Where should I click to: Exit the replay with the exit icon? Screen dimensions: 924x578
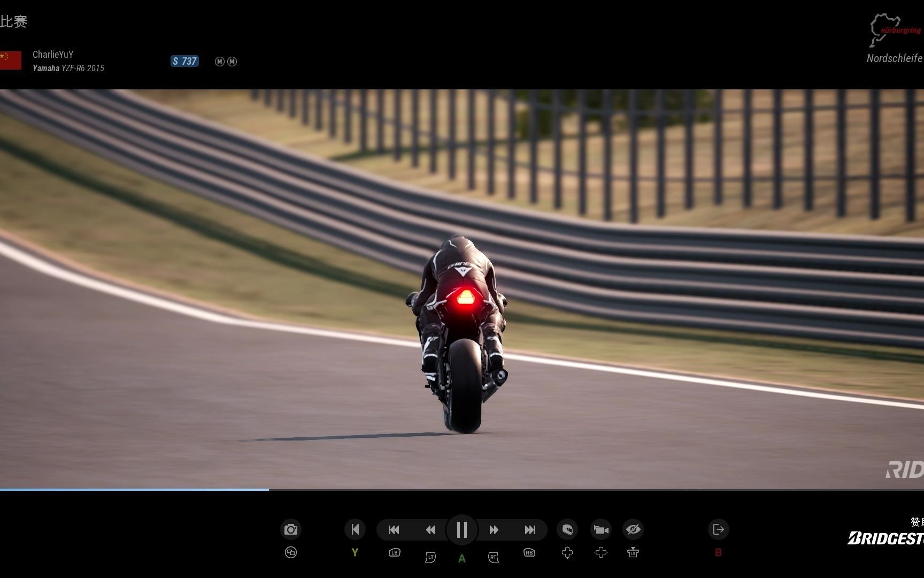click(x=719, y=530)
